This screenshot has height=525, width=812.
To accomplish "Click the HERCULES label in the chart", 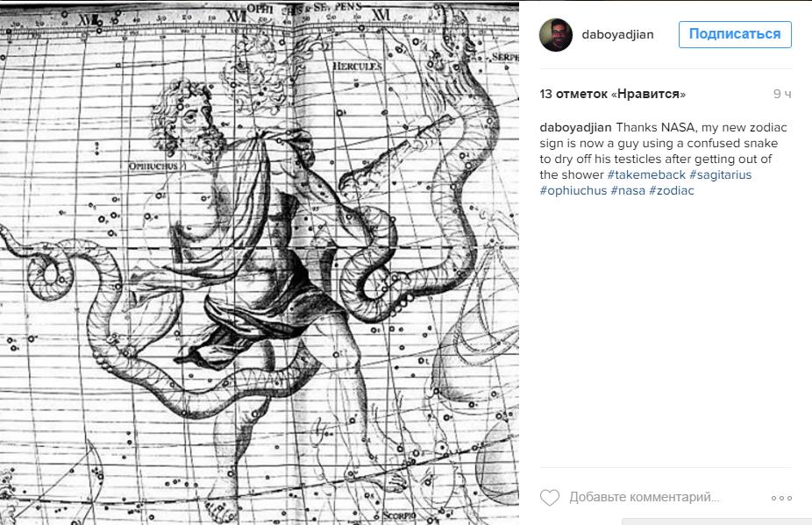I will 357,67.
